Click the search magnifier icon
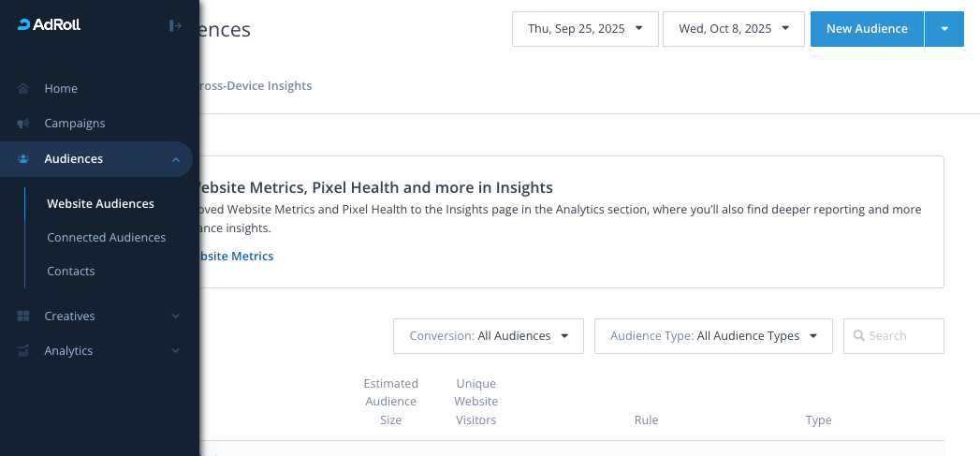 [858, 336]
